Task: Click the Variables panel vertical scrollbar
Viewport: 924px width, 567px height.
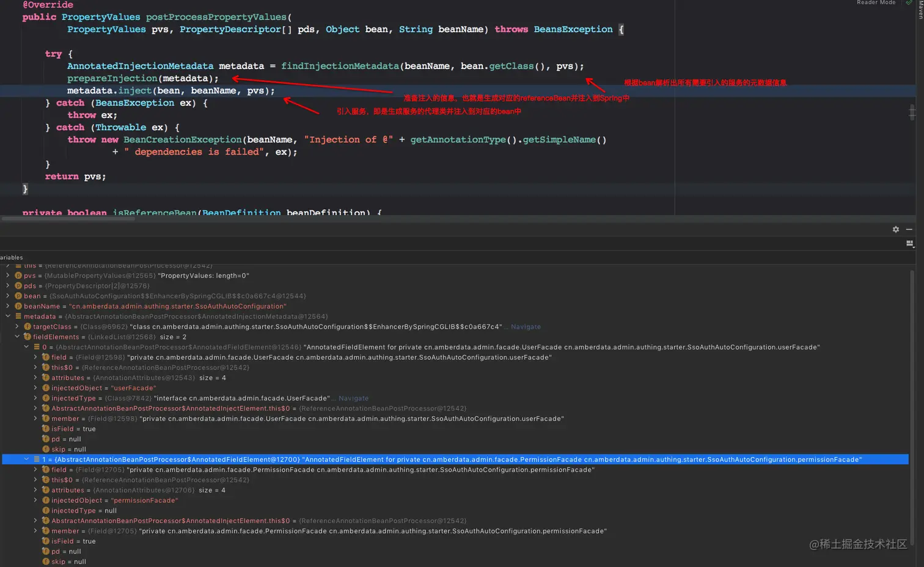Action: (913, 408)
